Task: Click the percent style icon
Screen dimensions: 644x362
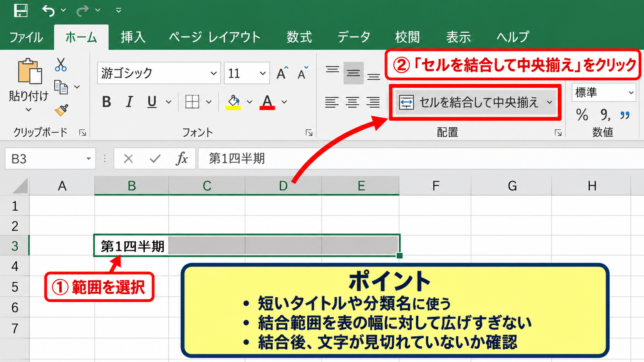Action: point(582,115)
